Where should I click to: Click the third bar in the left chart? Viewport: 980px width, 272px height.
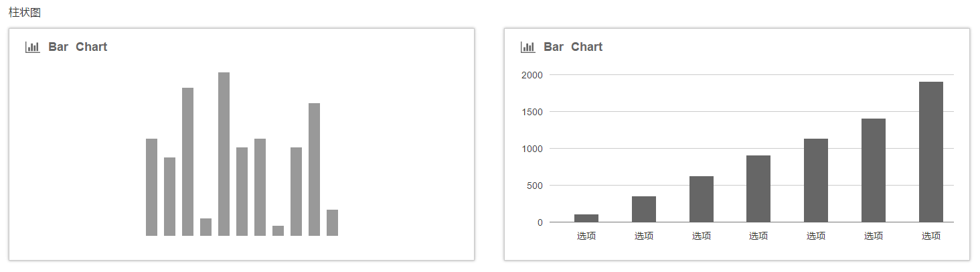(x=187, y=161)
